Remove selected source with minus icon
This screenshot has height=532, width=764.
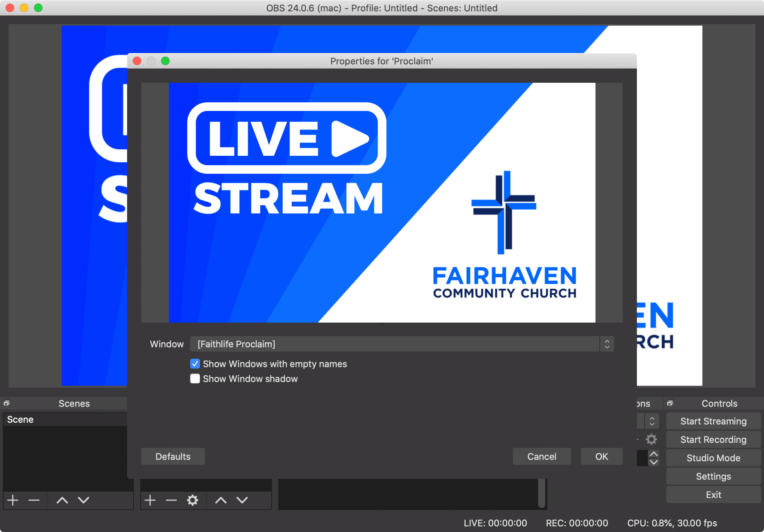coord(171,500)
